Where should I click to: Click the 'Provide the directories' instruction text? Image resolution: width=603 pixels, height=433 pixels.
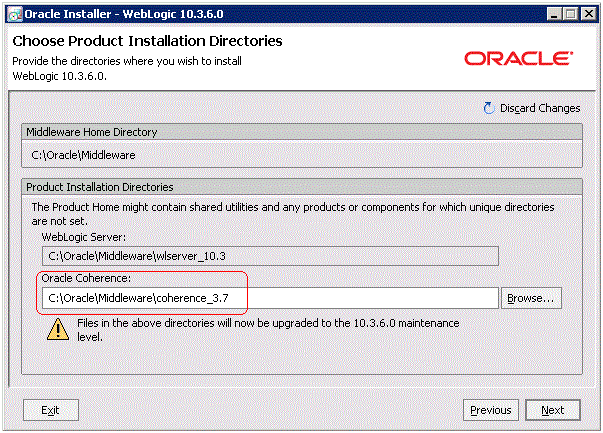(x=127, y=68)
